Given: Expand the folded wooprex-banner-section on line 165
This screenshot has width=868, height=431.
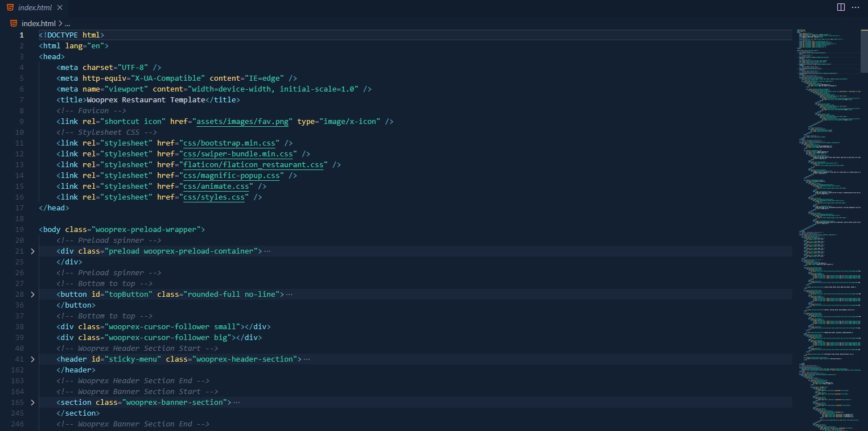Looking at the screenshot, I should [32, 402].
